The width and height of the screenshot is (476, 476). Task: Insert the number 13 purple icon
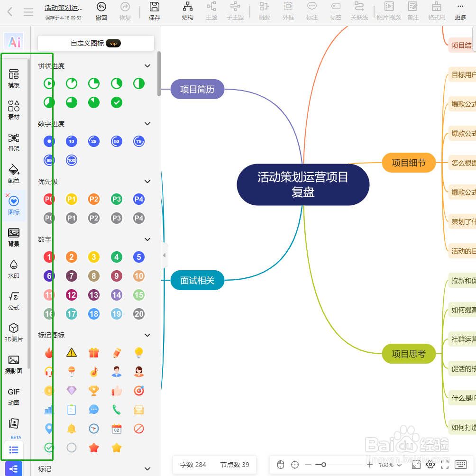click(94, 295)
